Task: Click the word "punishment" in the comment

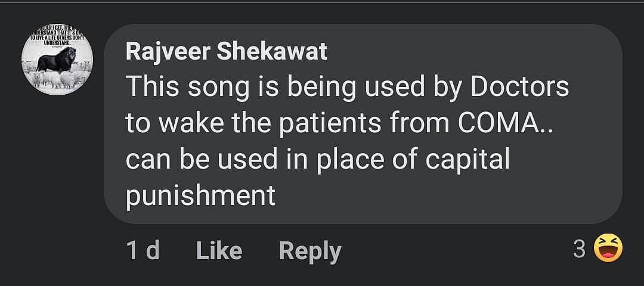Action: [200, 195]
